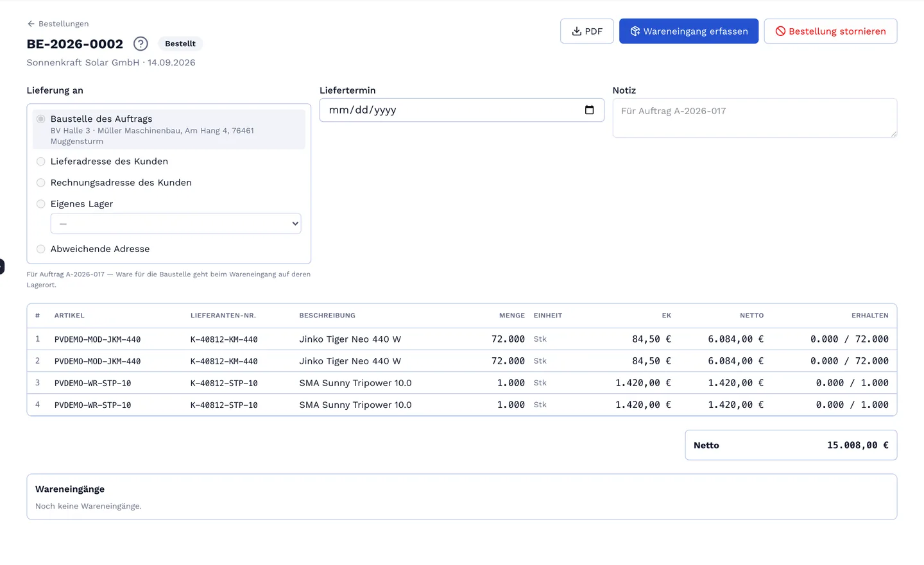Click quantity 72.000 in row 2
The image size is (924, 565).
click(x=508, y=361)
